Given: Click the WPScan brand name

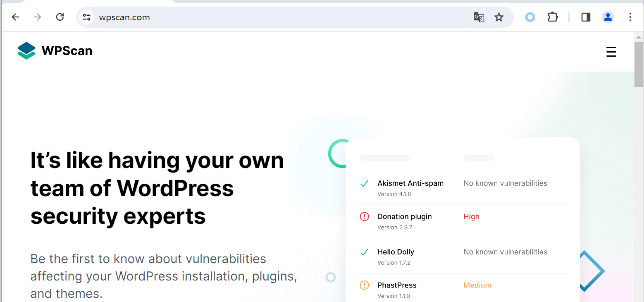Looking at the screenshot, I should point(67,50).
